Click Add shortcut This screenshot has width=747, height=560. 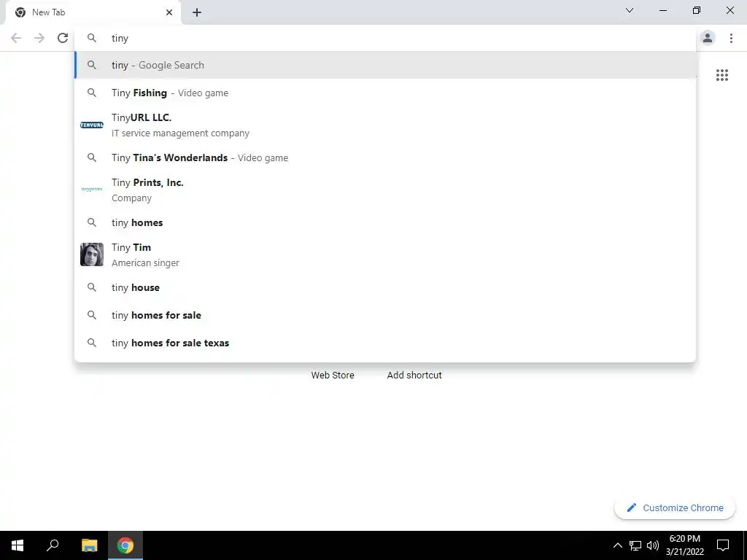tap(414, 376)
